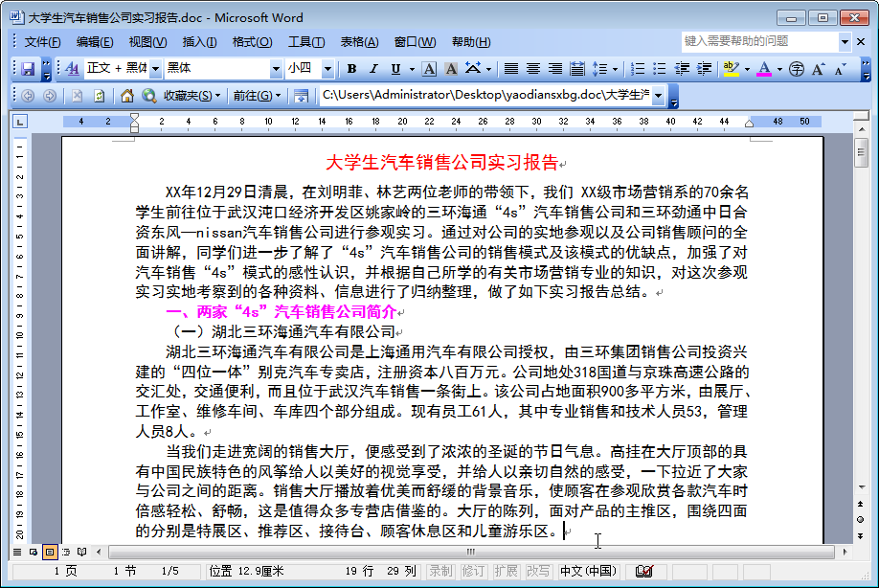The width and height of the screenshot is (879, 588).
Task: Switch to Normal view icon
Action: 17,553
